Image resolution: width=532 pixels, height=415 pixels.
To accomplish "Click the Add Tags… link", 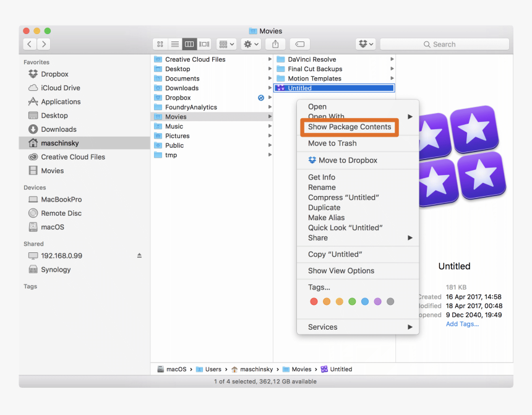I will click(462, 324).
